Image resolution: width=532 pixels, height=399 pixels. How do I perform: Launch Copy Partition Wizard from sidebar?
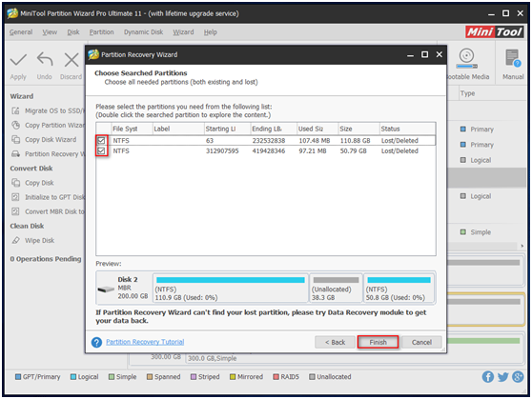[54, 125]
